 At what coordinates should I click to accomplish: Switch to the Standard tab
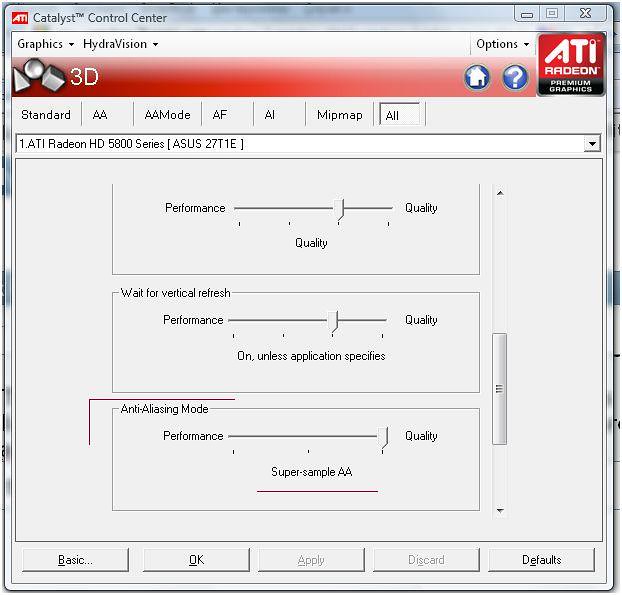click(x=46, y=115)
